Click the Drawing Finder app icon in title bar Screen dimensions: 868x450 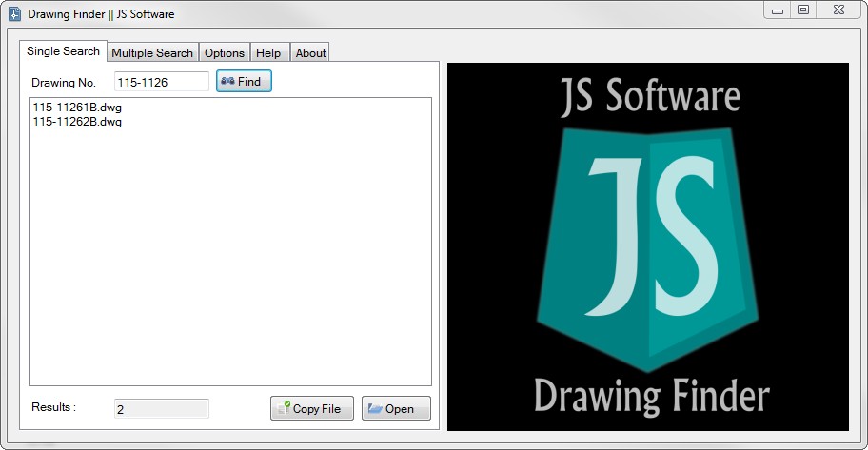(15, 14)
